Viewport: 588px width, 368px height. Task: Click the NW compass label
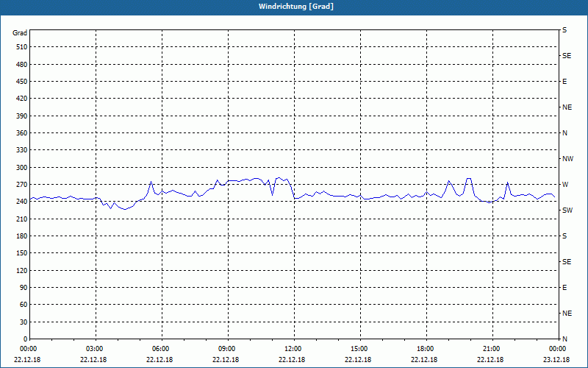567,159
